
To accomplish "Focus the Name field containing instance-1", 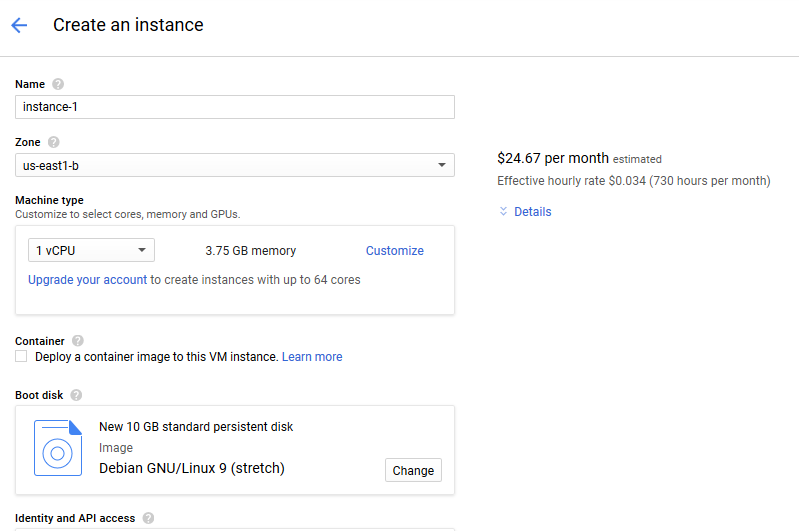I will (x=235, y=107).
